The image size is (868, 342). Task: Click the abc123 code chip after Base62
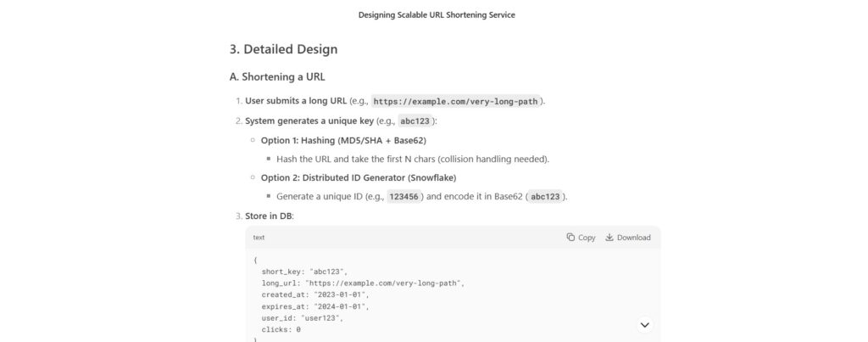point(546,196)
